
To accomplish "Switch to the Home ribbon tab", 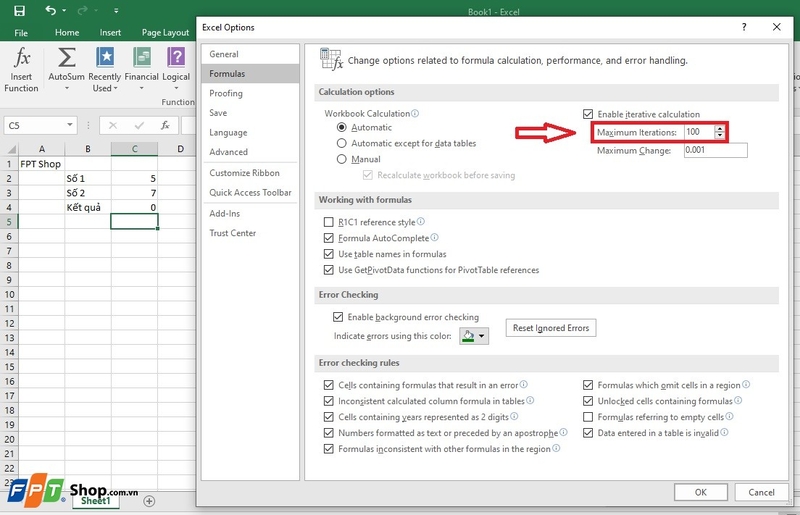I will click(67, 33).
